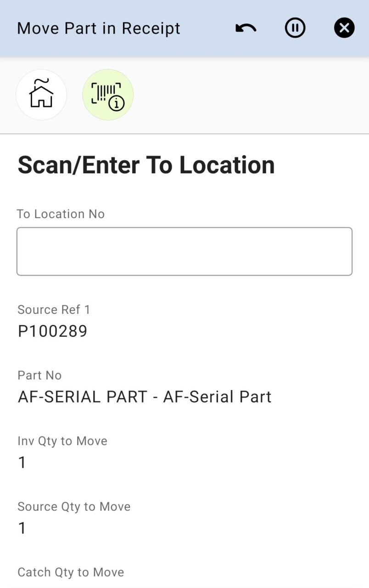Click the Move Part in Receipt title
369x588 pixels.
click(99, 28)
